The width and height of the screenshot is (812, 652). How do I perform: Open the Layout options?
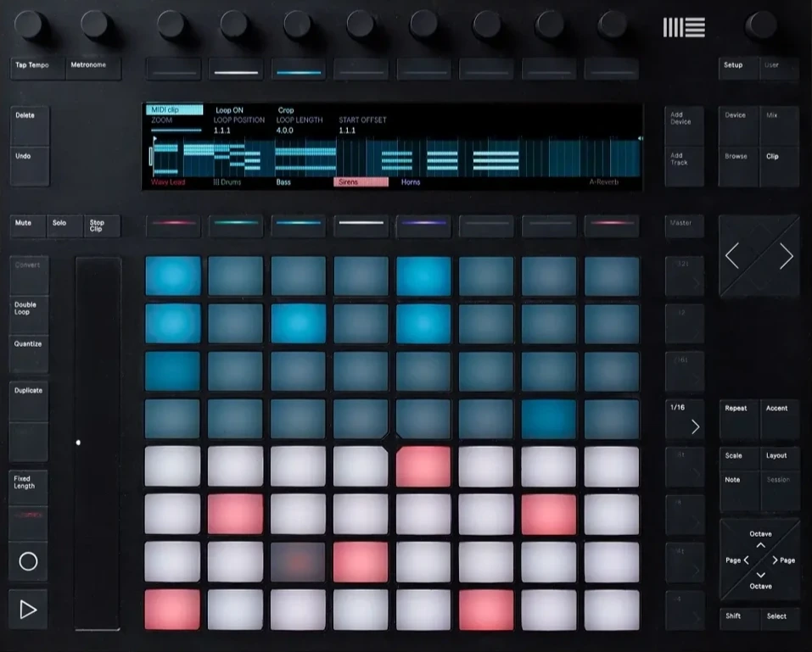coord(780,459)
